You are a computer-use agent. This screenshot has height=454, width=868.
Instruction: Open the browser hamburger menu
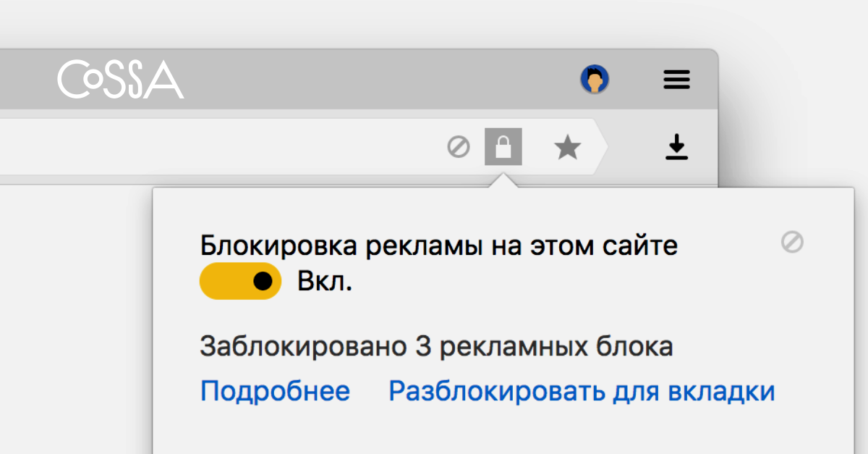pyautogui.click(x=677, y=80)
